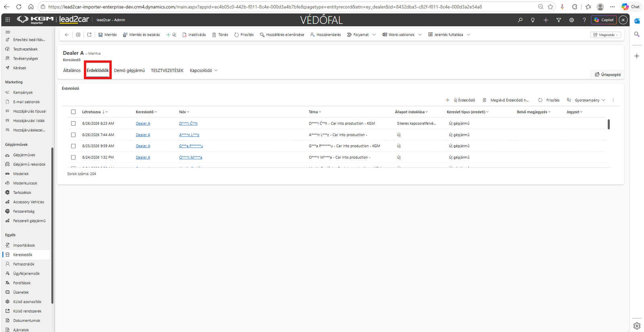Tick the checkbox for 8/25/2026 9:59 AM row
Screen dimensions: 644x332
pos(73,146)
